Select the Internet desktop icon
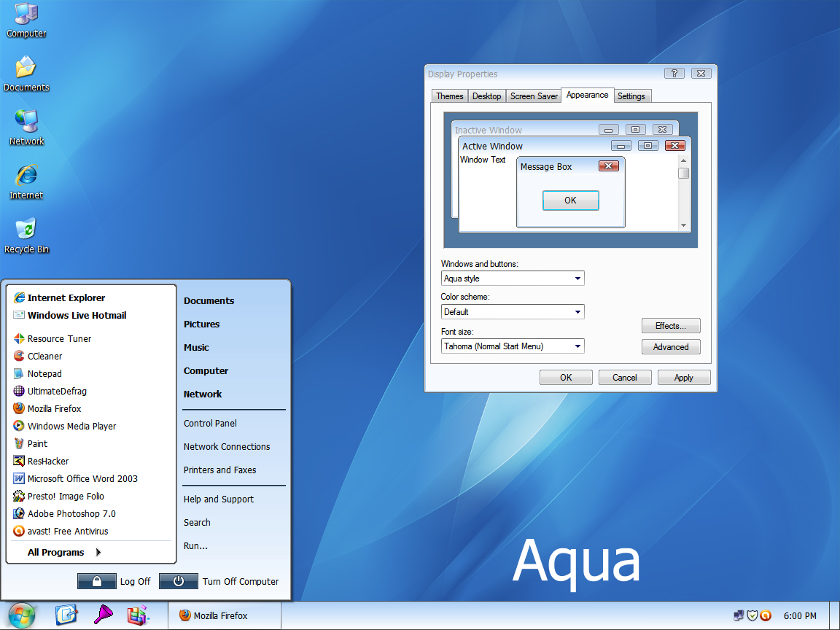Screen dimensions: 840x630 26,182
